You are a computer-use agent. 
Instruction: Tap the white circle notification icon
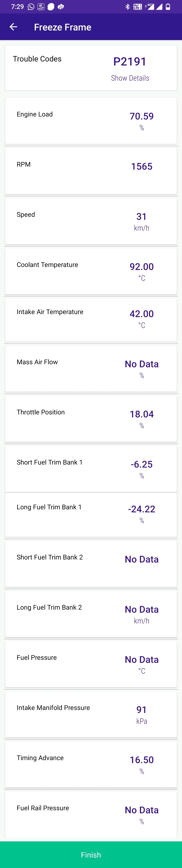[51, 7]
